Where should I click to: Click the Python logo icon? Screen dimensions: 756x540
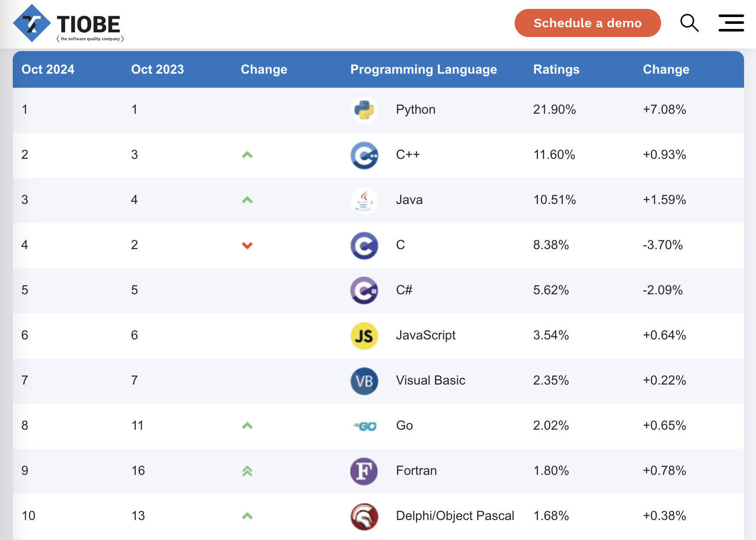point(364,110)
